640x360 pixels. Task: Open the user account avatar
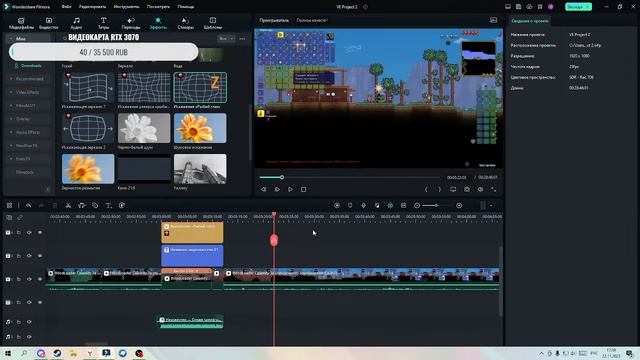coord(551,7)
